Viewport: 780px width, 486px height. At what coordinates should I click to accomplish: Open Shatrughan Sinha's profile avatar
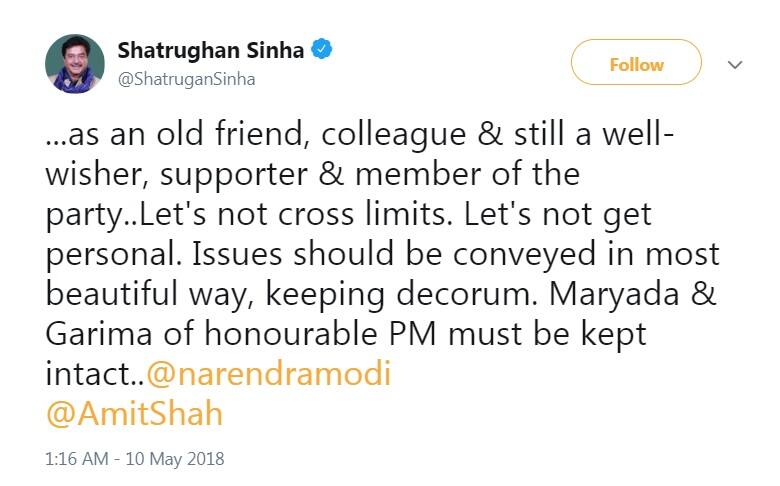click(x=75, y=64)
